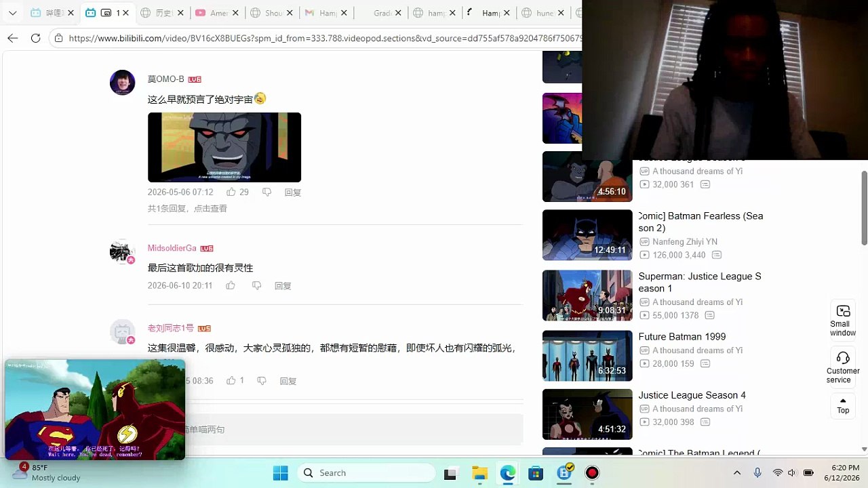Open Batman Fearless Season 2 thumbnail
This screenshot has height=488, width=868.
tap(587, 235)
